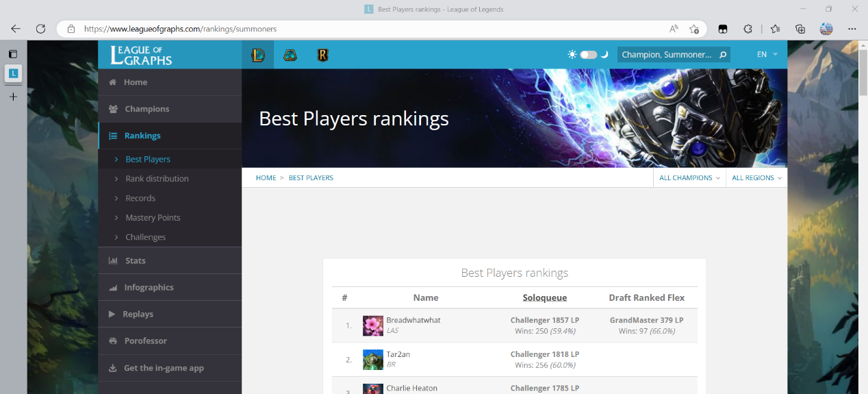Open Best Players submenu link
This screenshot has height=394, width=868.
(148, 159)
